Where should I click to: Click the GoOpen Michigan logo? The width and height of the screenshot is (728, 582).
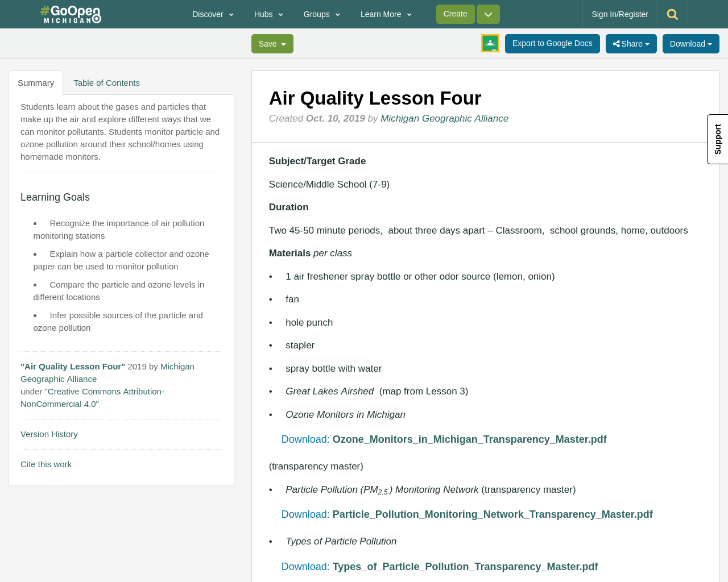[70, 13]
